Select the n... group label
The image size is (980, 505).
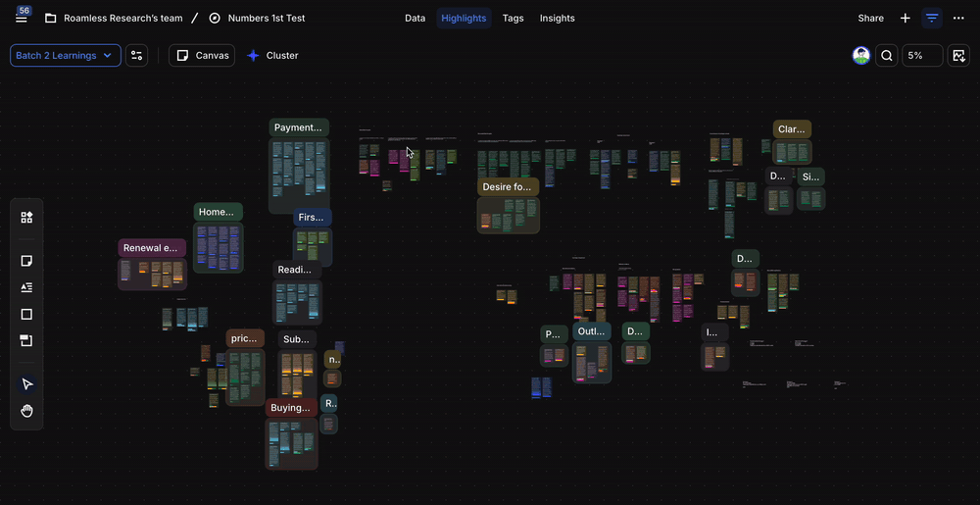(x=332, y=359)
